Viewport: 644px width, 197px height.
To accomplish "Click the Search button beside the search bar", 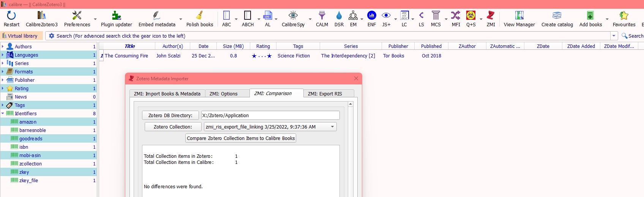I will [x=632, y=36].
